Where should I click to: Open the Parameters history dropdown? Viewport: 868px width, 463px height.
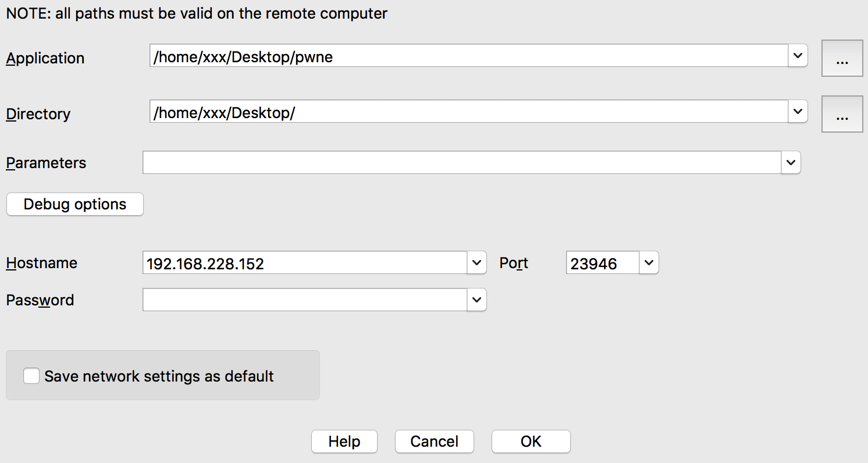[791, 162]
